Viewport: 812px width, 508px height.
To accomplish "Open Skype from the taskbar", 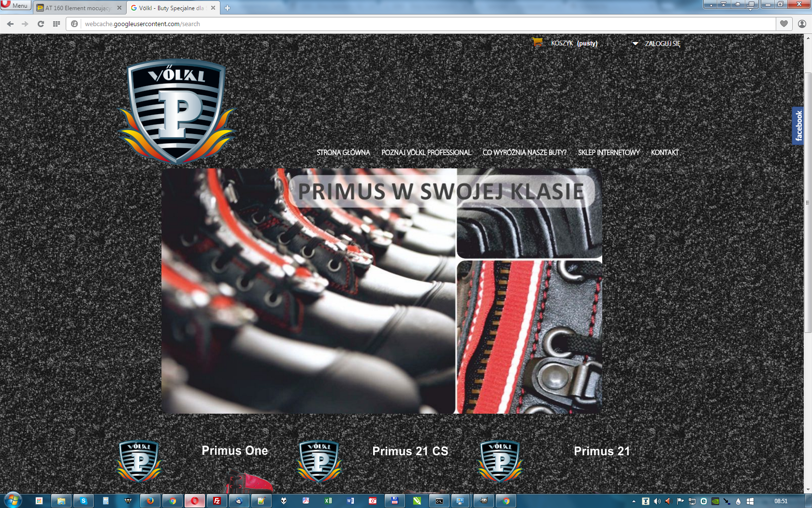I will tap(83, 501).
